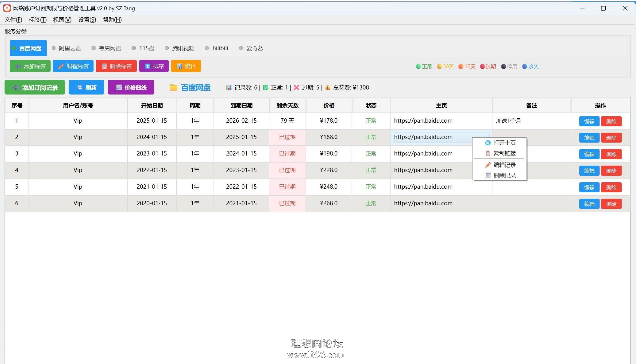Viewport: 636px width, 364px height.
Task: Delete the ¥248.0 record
Action: click(x=611, y=187)
